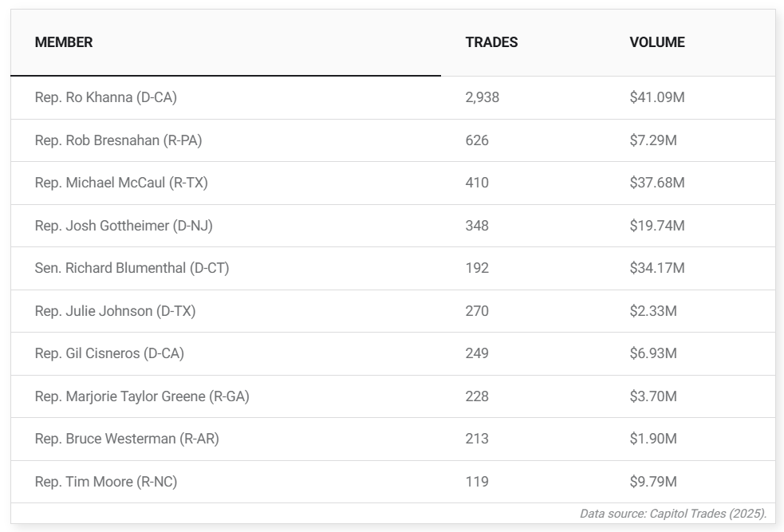Click Tim Moore's $9.79M volume cell

coord(652,482)
